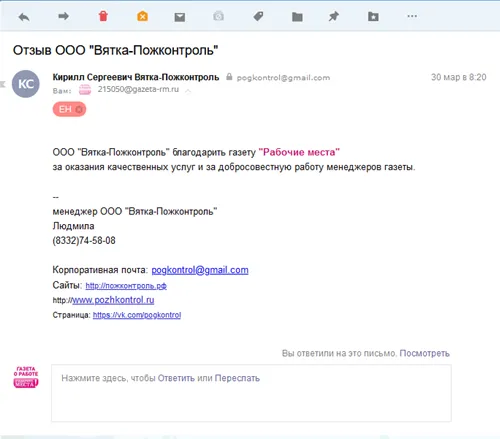Click the tag label icon

[x=258, y=16]
